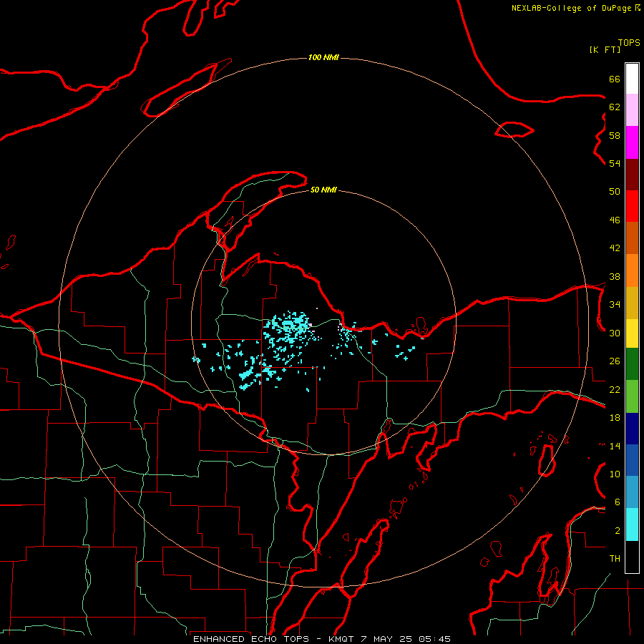The image size is (644, 644).
Task: Click the black TH threshold legend swatch
Action: tap(632, 557)
